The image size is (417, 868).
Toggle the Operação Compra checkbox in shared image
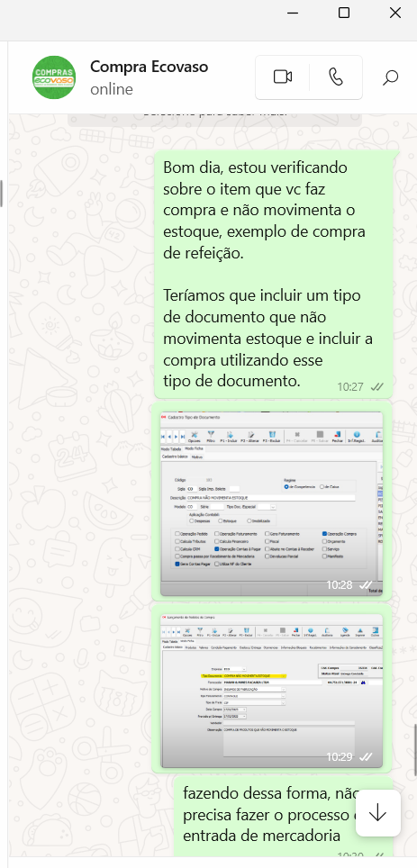click(324, 534)
